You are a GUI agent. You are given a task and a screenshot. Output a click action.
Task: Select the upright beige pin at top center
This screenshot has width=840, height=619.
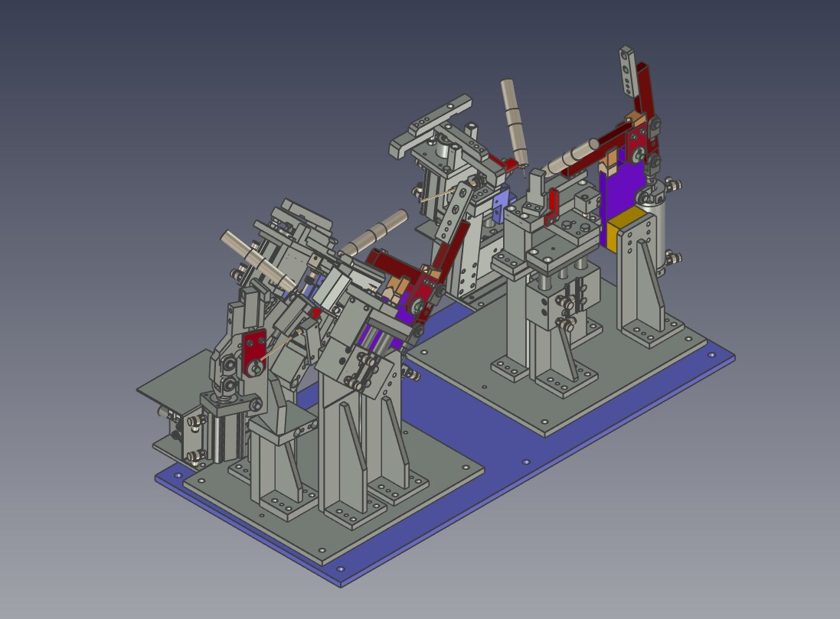515,122
